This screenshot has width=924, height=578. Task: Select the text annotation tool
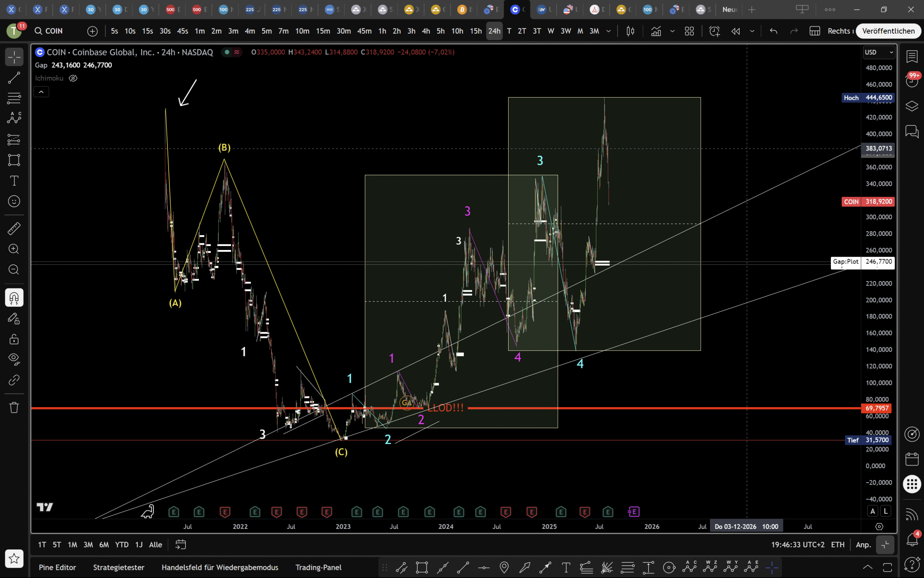pyautogui.click(x=14, y=180)
